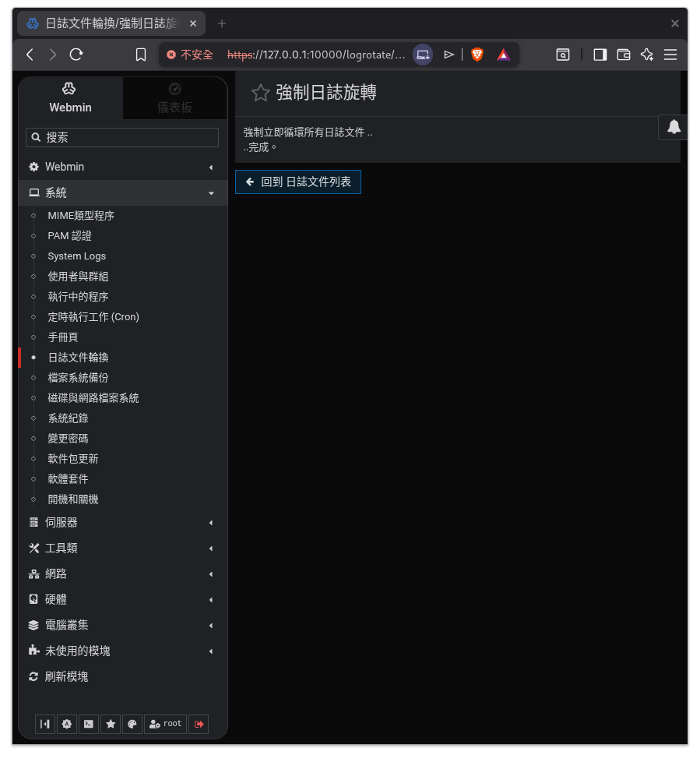
Task: Open the terminal icon in the sidebar footer
Action: [88, 724]
